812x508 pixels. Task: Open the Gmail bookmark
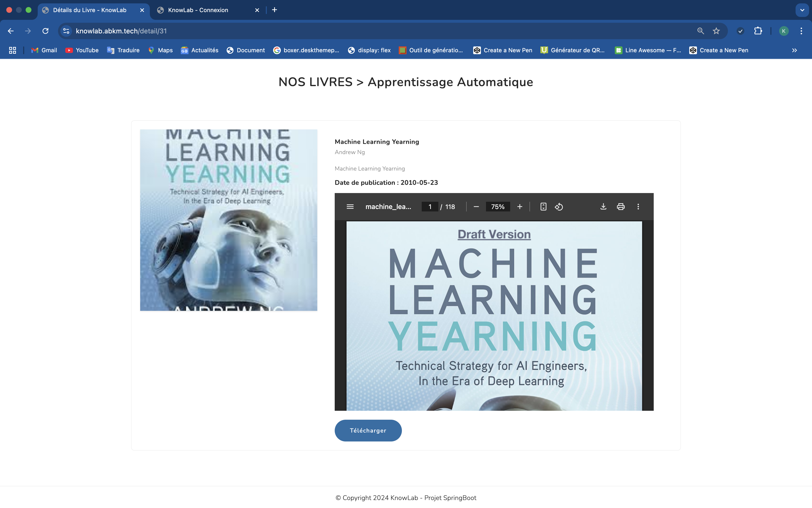(x=44, y=50)
